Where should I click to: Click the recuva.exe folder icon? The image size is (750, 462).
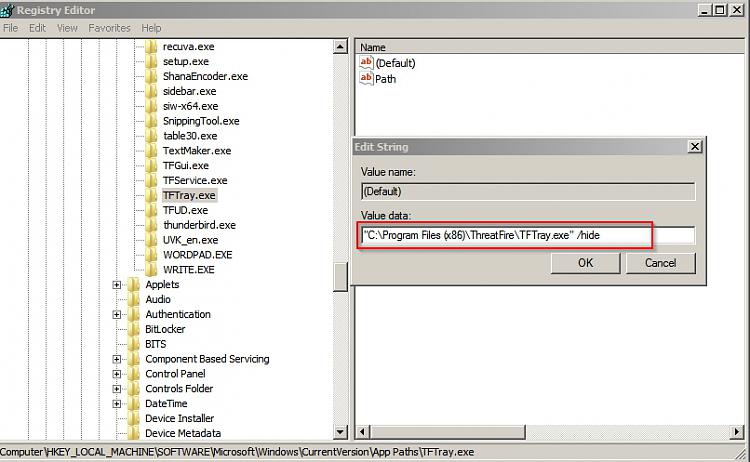[x=151, y=46]
